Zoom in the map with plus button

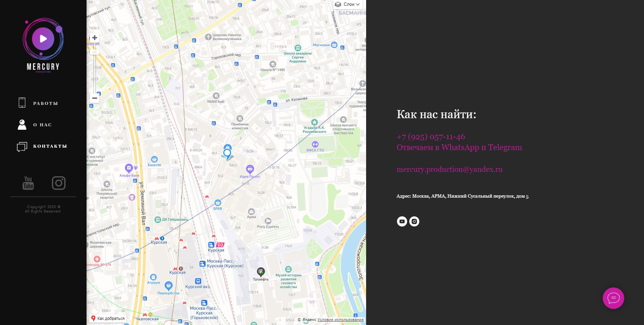pyautogui.click(x=95, y=38)
